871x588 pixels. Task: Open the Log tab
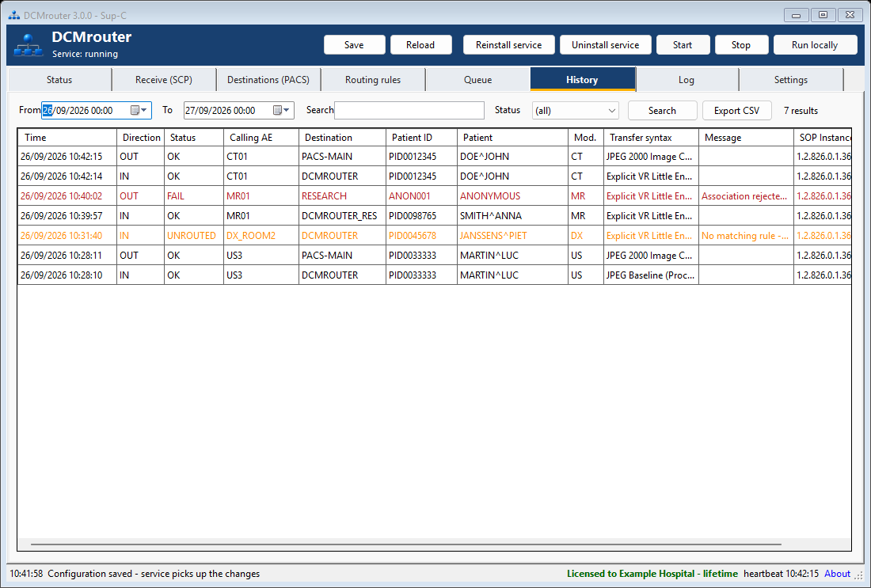click(x=687, y=80)
